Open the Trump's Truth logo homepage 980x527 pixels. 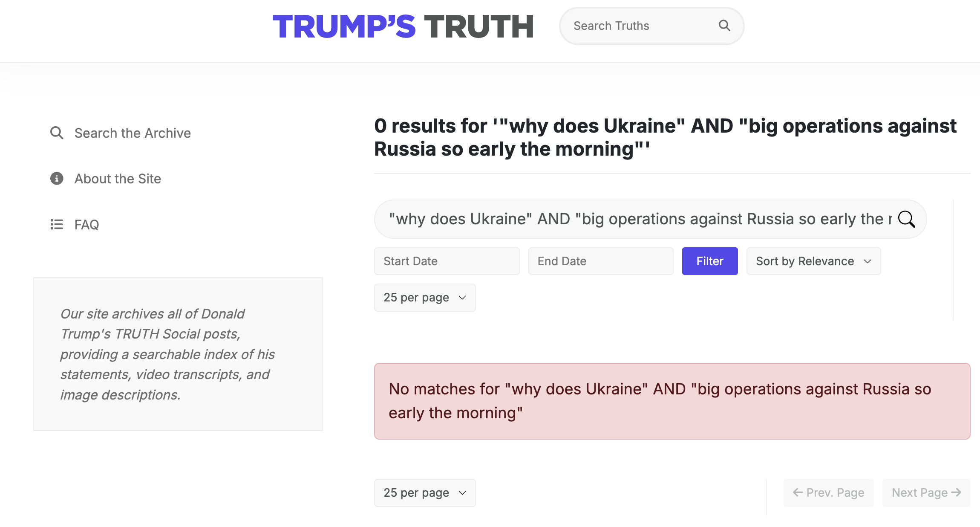pyautogui.click(x=403, y=26)
